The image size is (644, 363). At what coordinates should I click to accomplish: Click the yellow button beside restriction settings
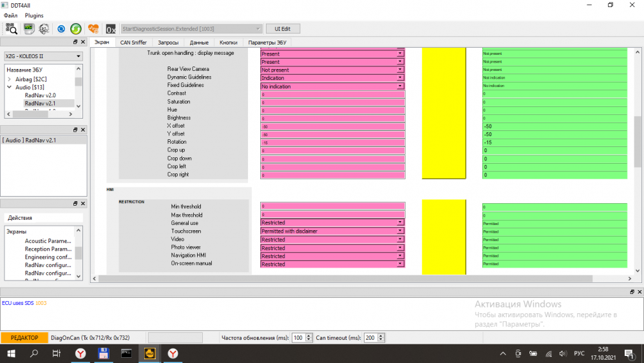(x=444, y=237)
